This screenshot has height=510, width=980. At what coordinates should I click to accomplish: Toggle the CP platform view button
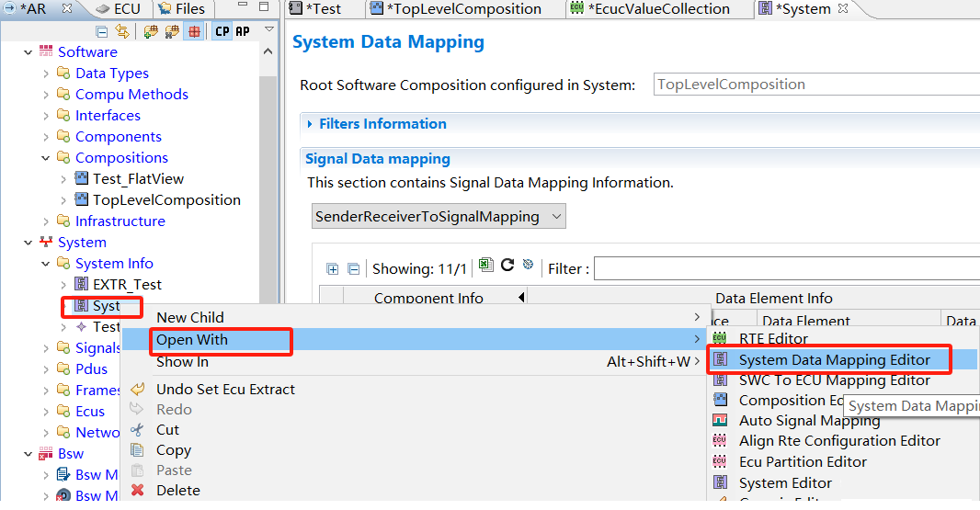click(222, 31)
